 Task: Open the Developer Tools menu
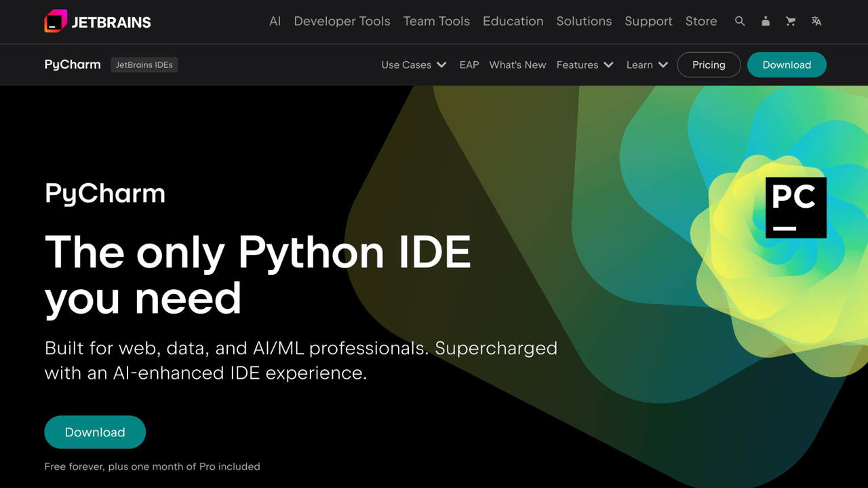pyautogui.click(x=342, y=21)
